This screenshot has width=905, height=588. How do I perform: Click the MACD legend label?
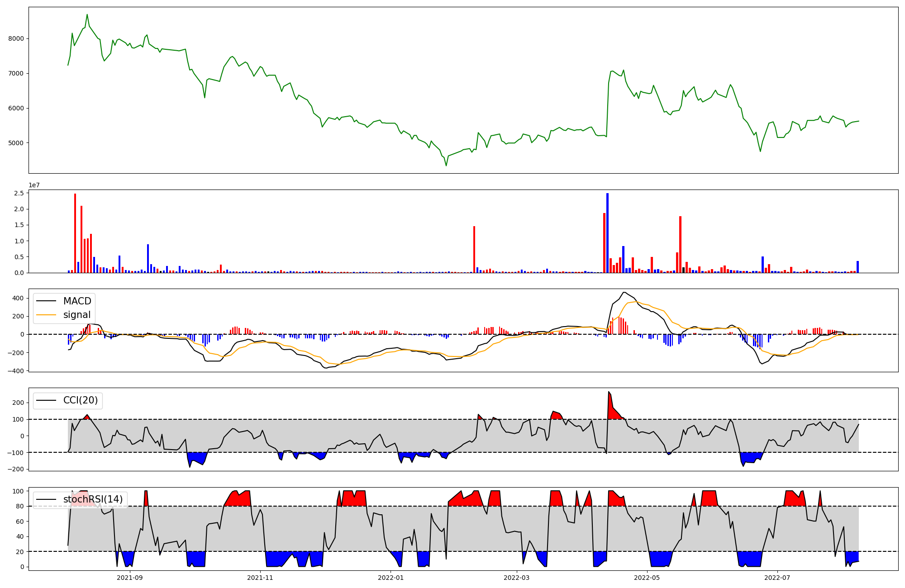pyautogui.click(x=77, y=301)
